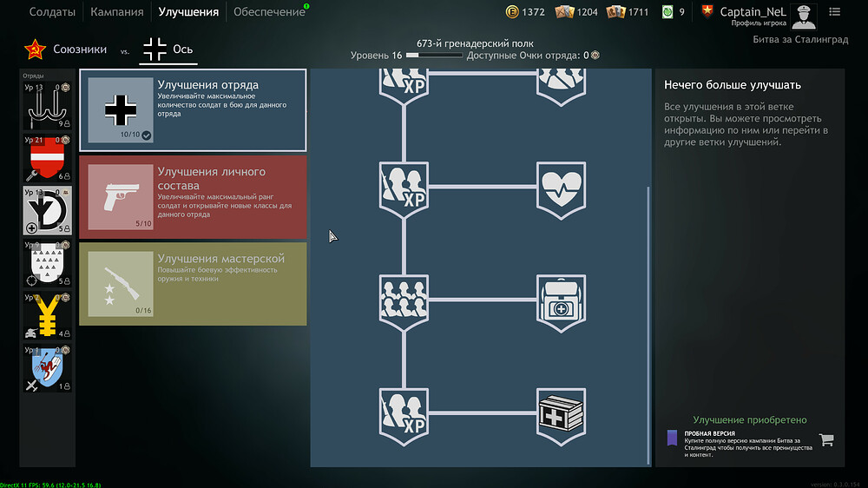Select squad with dotted white shield emblem
The height and width of the screenshot is (488, 868).
pos(47,263)
